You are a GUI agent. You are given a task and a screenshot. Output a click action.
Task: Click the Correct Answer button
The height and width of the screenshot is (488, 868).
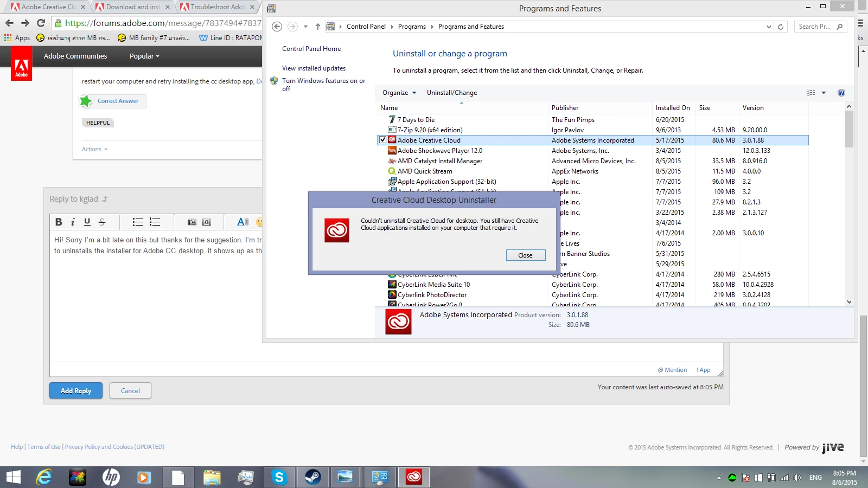point(112,101)
